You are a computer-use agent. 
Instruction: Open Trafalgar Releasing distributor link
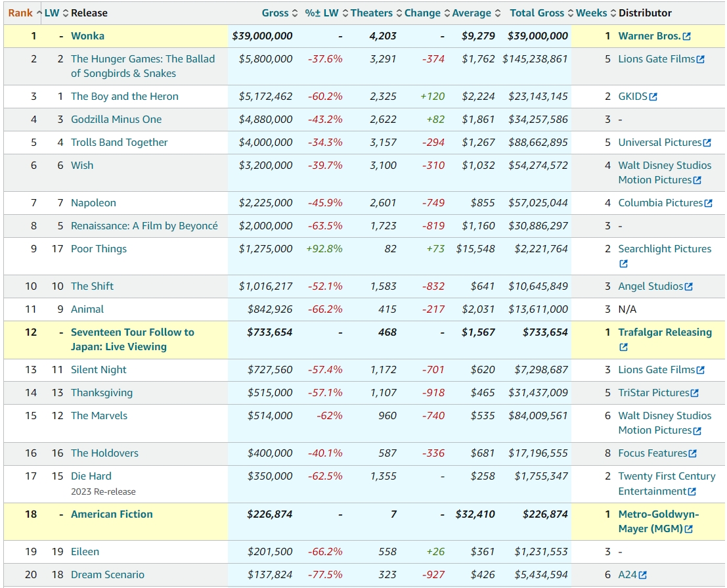click(x=665, y=332)
